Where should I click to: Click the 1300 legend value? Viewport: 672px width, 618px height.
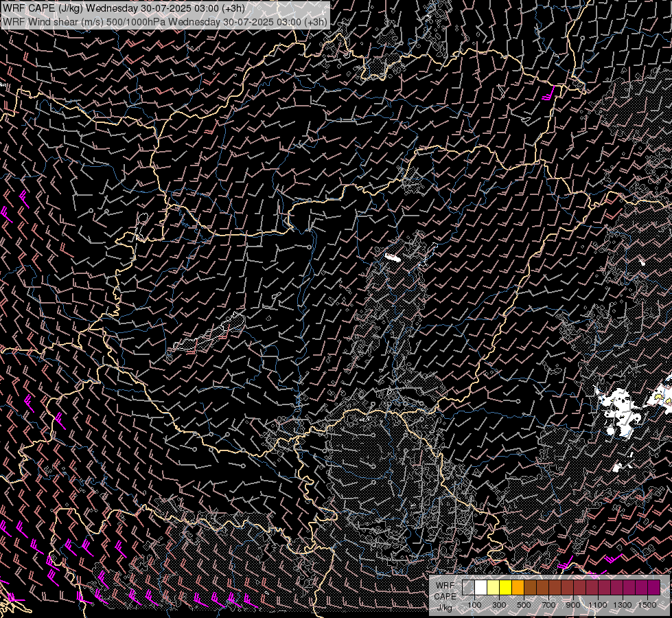click(x=623, y=605)
